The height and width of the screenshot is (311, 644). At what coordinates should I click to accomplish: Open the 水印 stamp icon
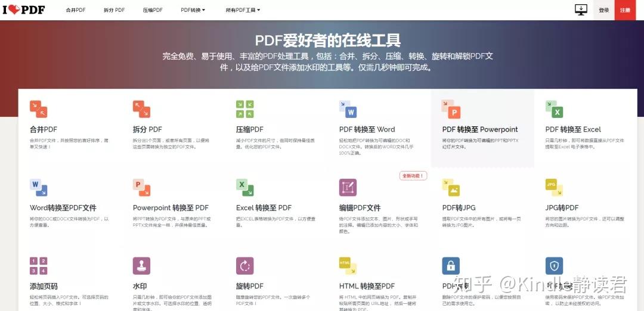click(x=141, y=266)
